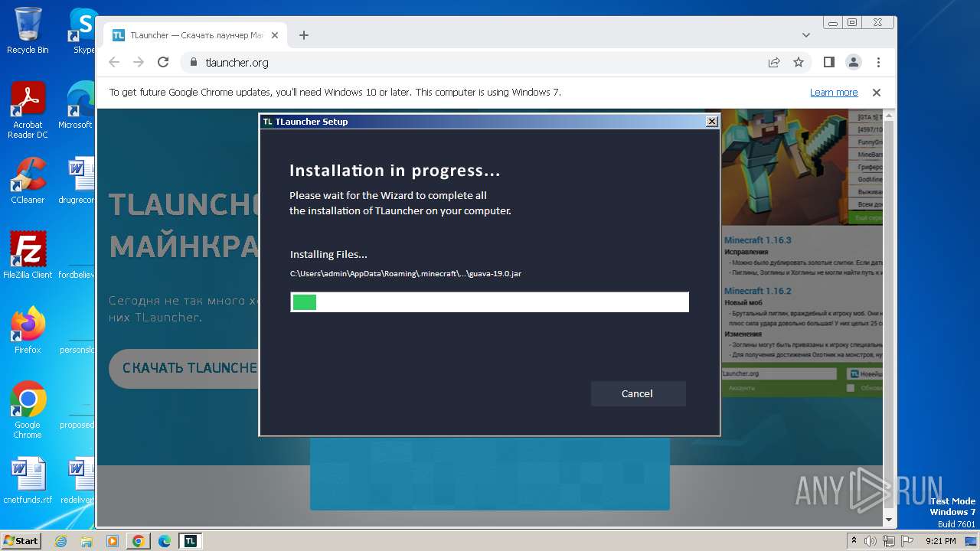The height and width of the screenshot is (551, 980).
Task: Expand the tab search dropdown
Action: pyautogui.click(x=806, y=35)
